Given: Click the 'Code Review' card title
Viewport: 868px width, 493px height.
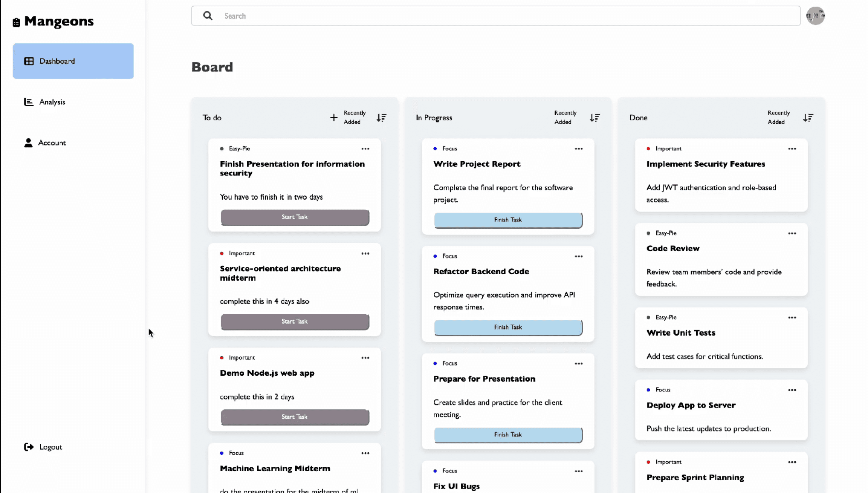Looking at the screenshot, I should point(673,248).
